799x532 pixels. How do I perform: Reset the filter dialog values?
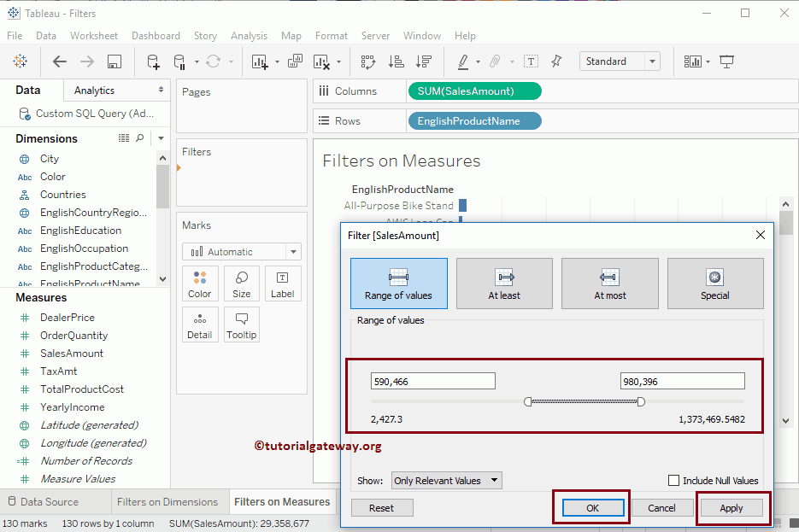point(381,507)
